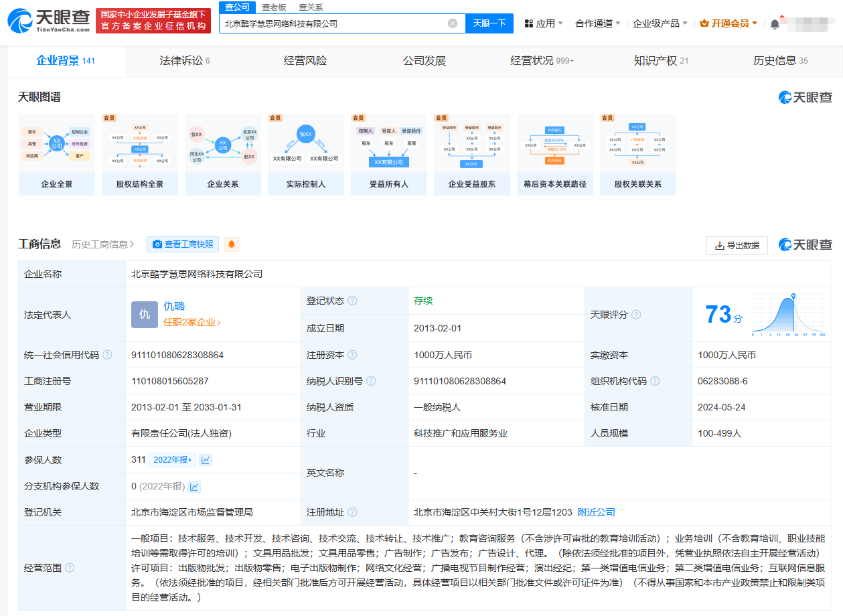Open the 幕后资本关联路径 graph thumbnail
This screenshot has height=616, width=843.
click(555, 155)
